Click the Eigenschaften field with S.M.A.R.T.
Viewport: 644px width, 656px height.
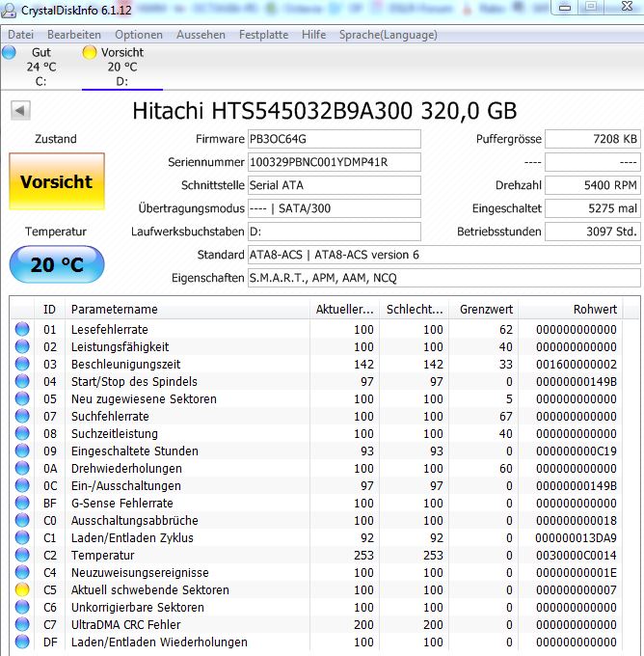444,278
